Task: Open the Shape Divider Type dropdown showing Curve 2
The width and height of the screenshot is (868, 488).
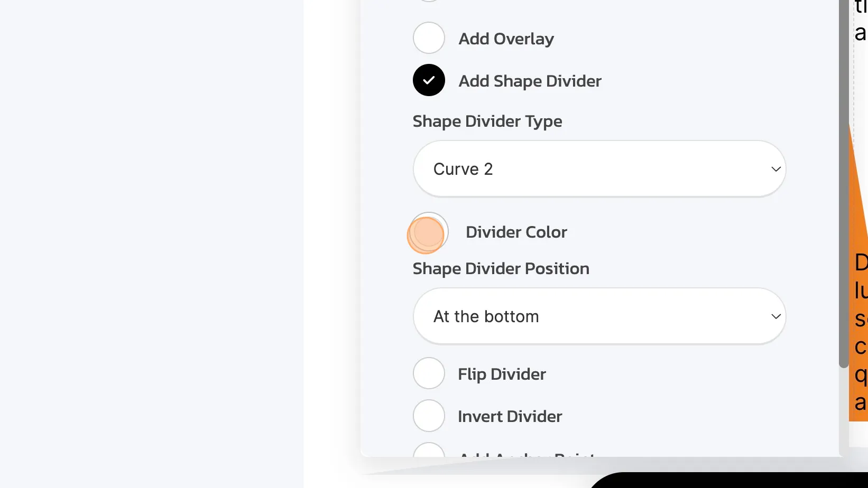Action: click(x=599, y=168)
